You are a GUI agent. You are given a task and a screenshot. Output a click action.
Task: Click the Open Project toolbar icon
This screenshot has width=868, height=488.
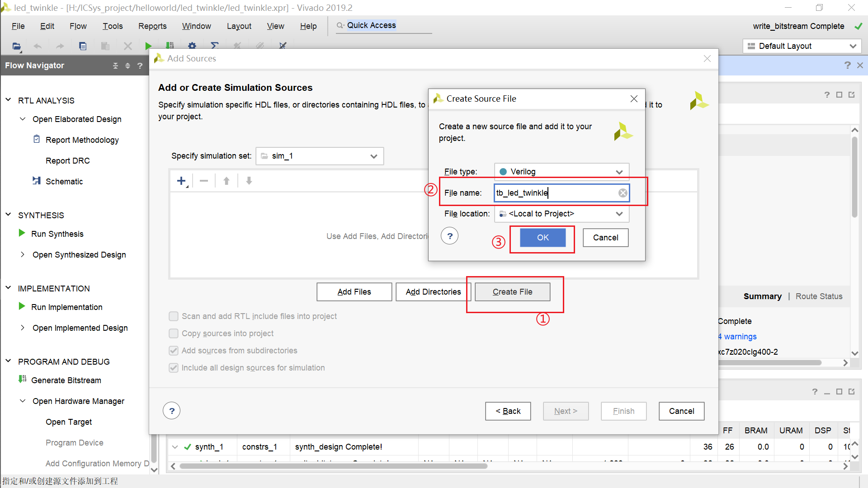point(17,46)
